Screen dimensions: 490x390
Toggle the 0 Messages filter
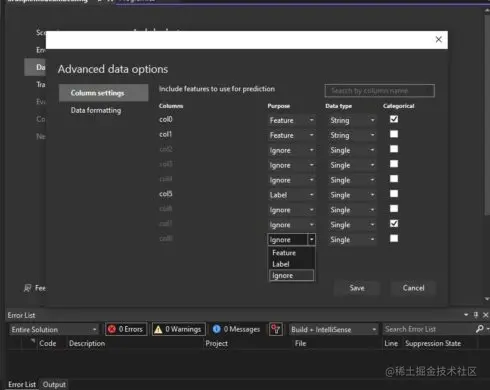click(236, 329)
